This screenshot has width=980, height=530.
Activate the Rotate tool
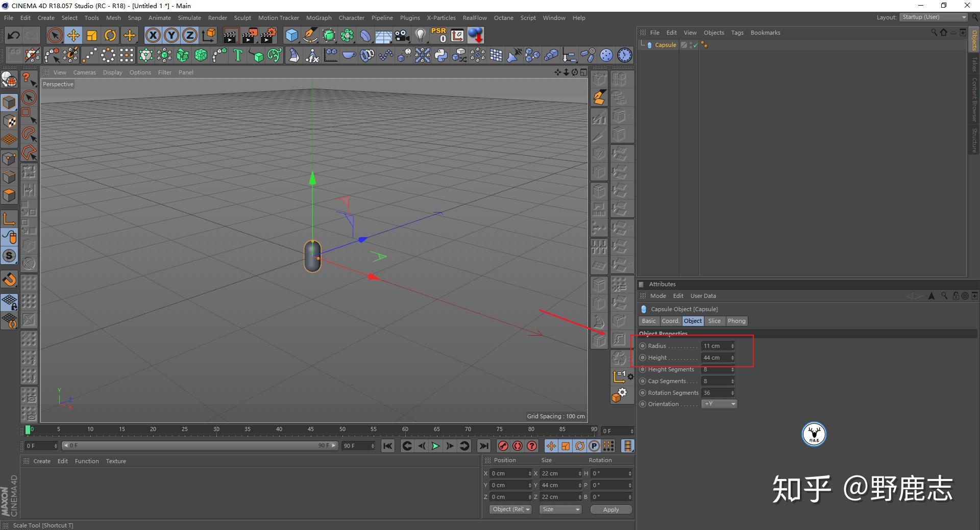tap(110, 35)
